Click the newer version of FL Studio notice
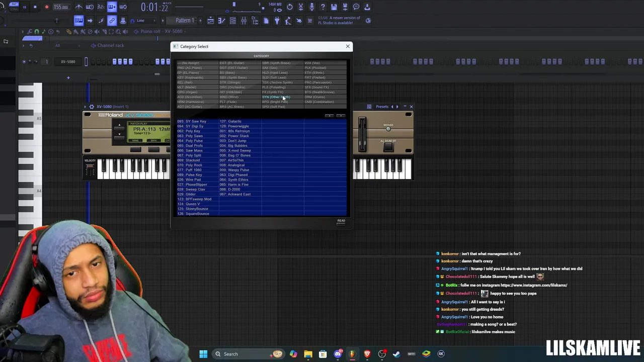Viewport: 644px width, 362px height. pos(339,21)
